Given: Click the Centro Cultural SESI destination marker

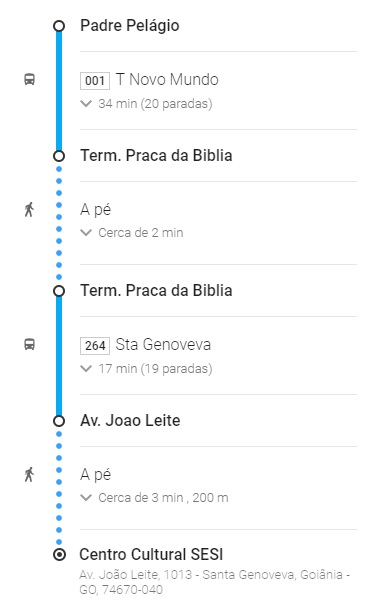Looking at the screenshot, I should 59,554.
